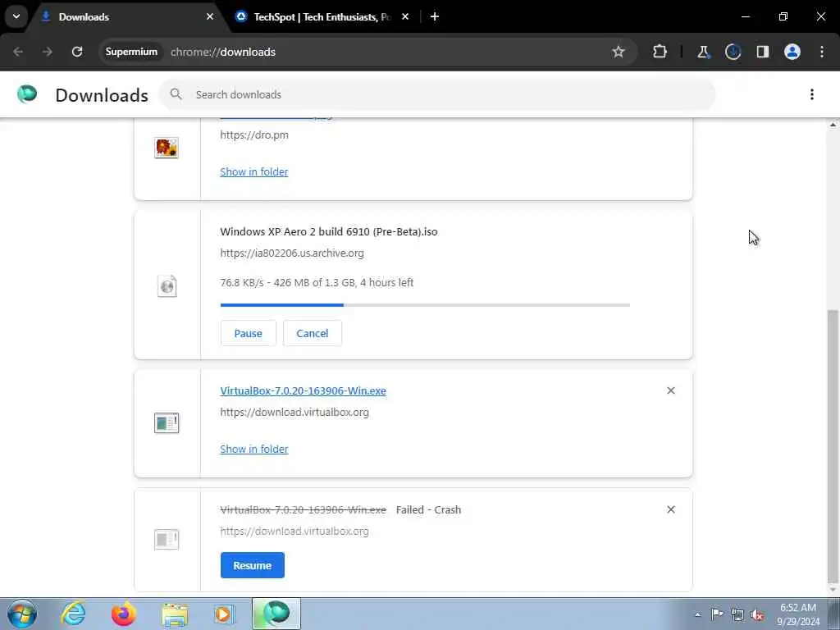Launch Internet Explorer from taskbar
The height and width of the screenshot is (630, 840).
[73, 614]
